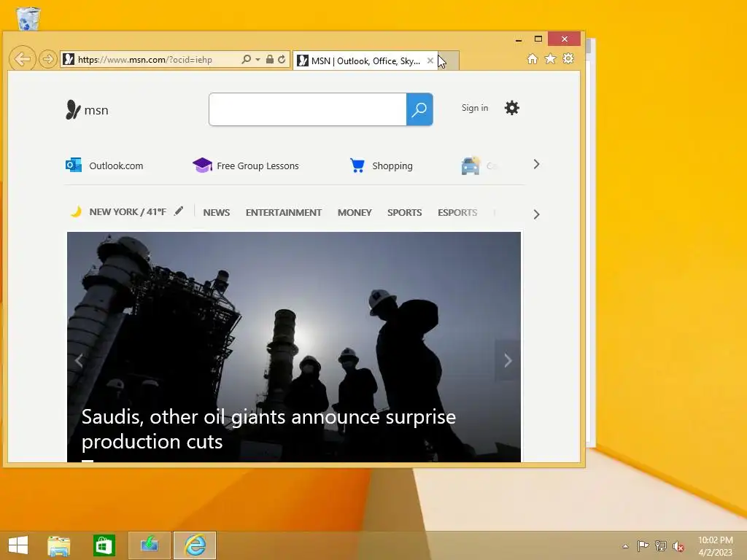The width and height of the screenshot is (747, 560).
Task: Open the ENTERTAINMENT section
Action: 284,212
